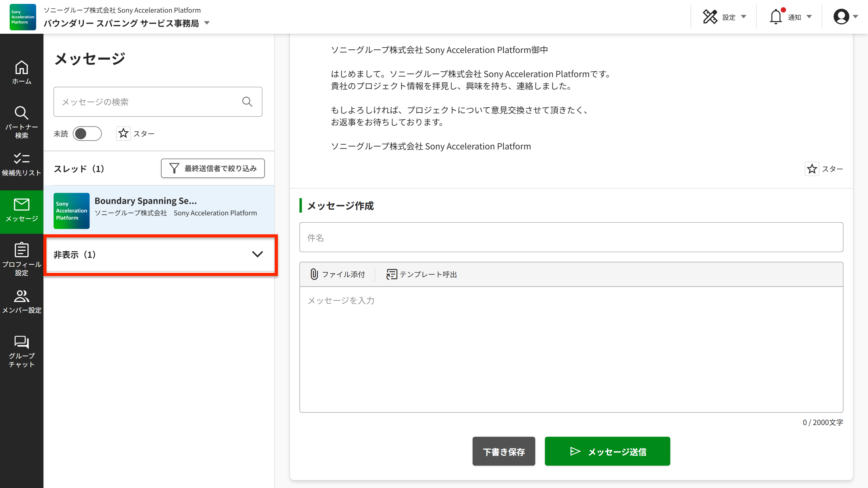Open Member Settings (メンバー設定) icon
The image size is (868, 488).
pyautogui.click(x=22, y=302)
